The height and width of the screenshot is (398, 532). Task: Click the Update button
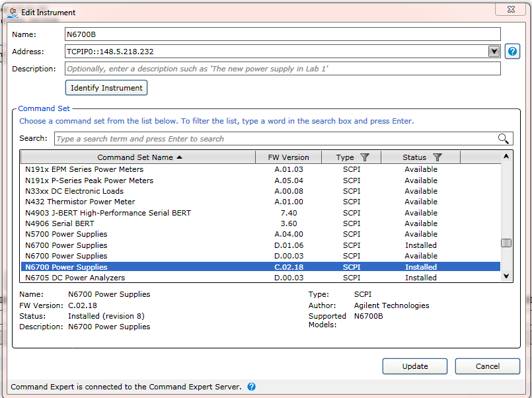(415, 366)
